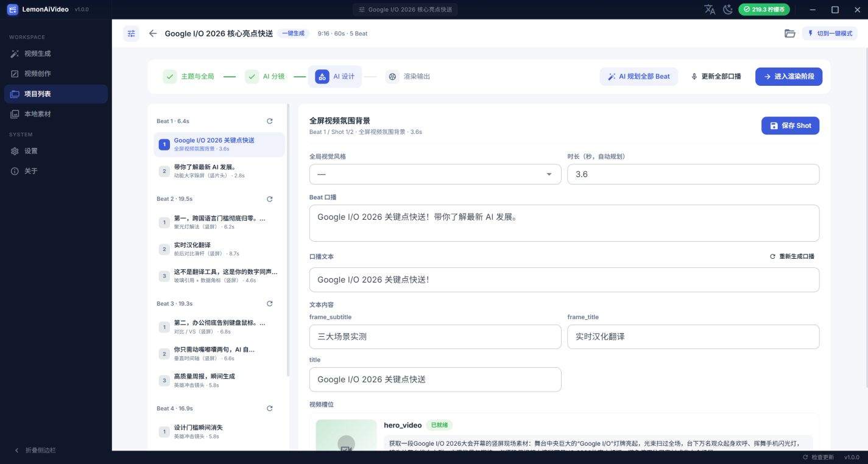Click the 一键生成 tag beside project title
Image resolution: width=868 pixels, height=464 pixels.
click(293, 33)
